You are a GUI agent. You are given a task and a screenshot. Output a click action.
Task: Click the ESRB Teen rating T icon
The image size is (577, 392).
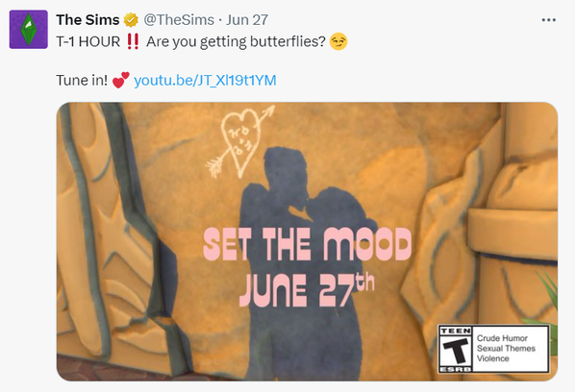tap(456, 350)
